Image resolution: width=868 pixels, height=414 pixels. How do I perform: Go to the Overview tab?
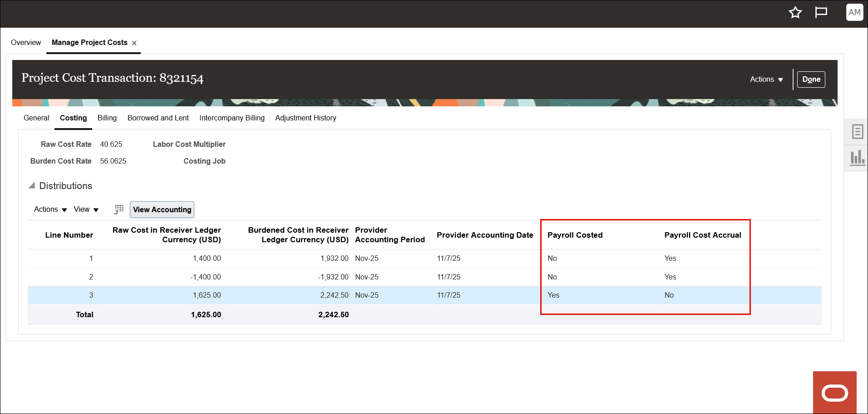point(26,42)
